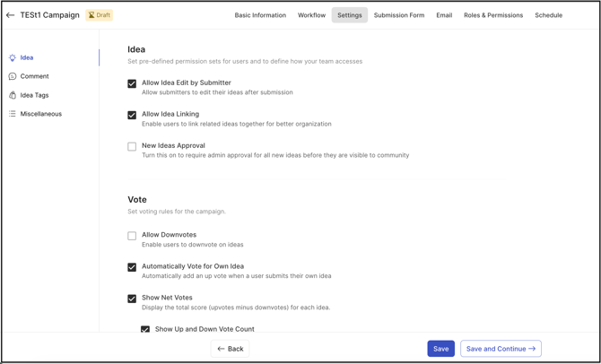
Task: Enable New Ideas Approval checkbox
Action: [x=132, y=146]
